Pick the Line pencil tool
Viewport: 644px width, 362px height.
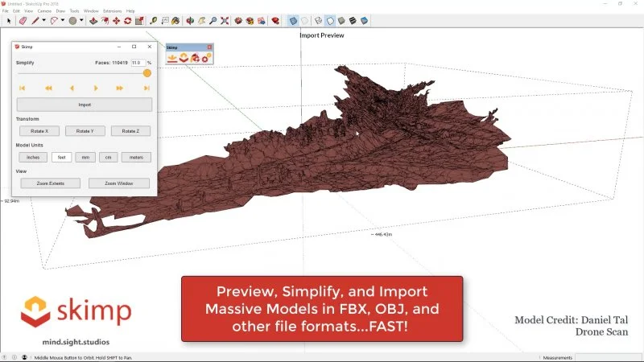pyautogui.click(x=35, y=21)
